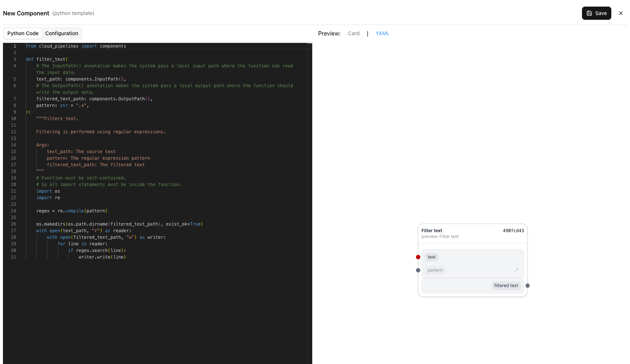Select the Python Code tab

[x=23, y=33]
